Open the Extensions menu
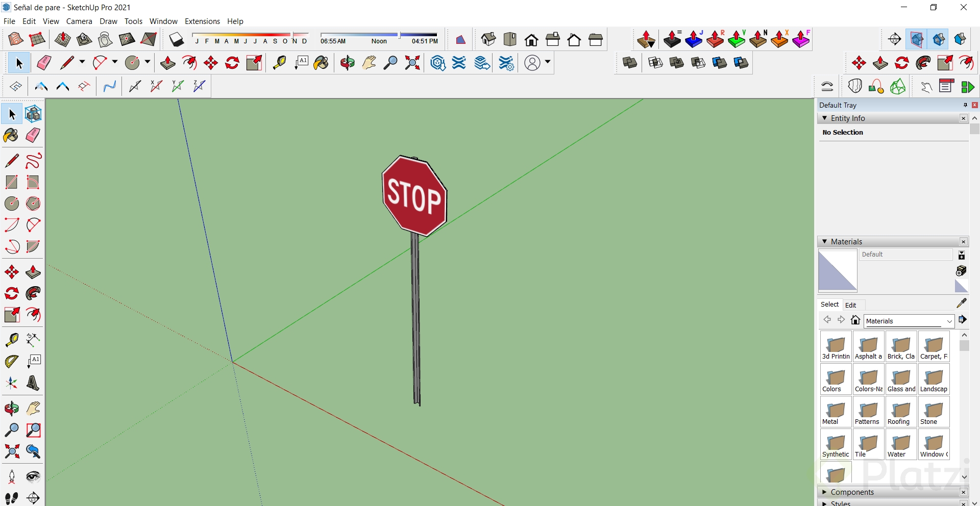This screenshot has height=506, width=980. [202, 21]
